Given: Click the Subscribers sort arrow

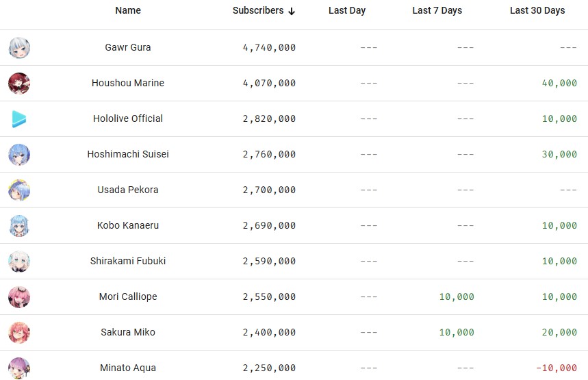Looking at the screenshot, I should click(x=292, y=11).
